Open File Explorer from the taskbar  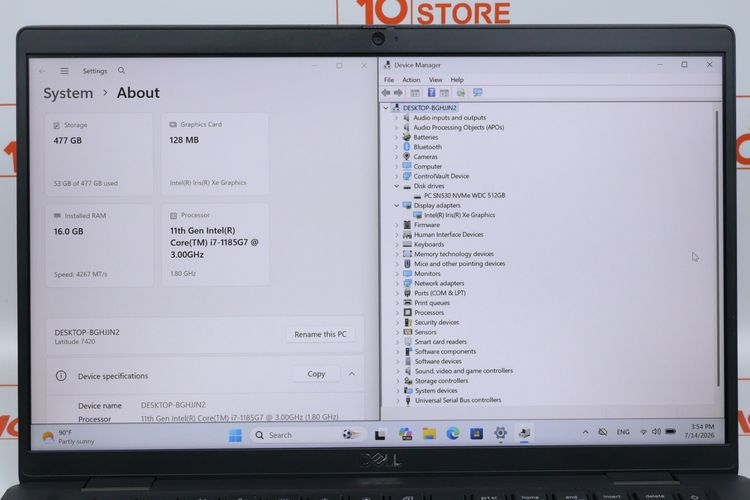pyautogui.click(x=429, y=434)
